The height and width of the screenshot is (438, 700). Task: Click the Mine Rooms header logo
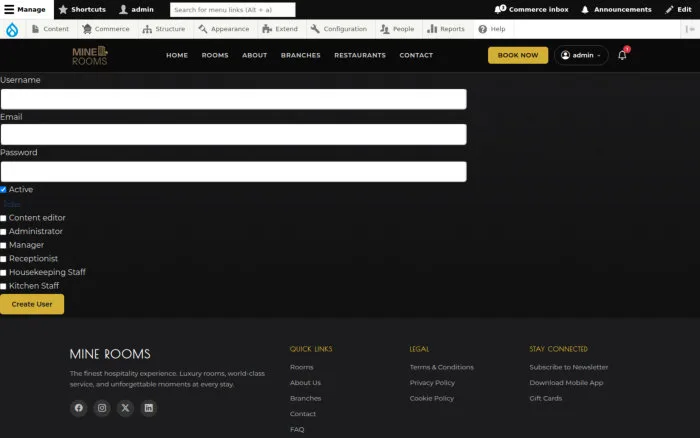click(x=90, y=55)
